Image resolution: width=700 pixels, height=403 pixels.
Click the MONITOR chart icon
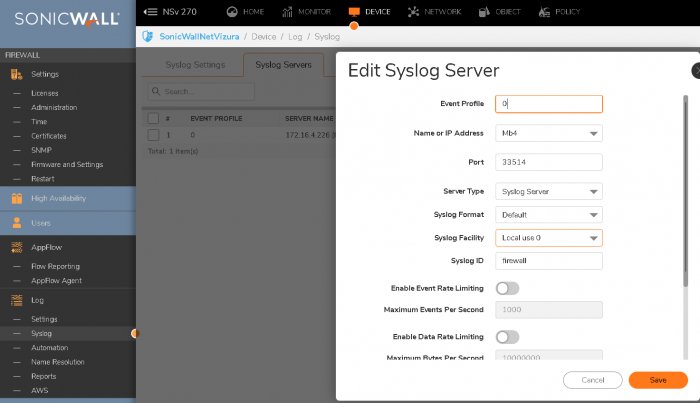click(287, 12)
